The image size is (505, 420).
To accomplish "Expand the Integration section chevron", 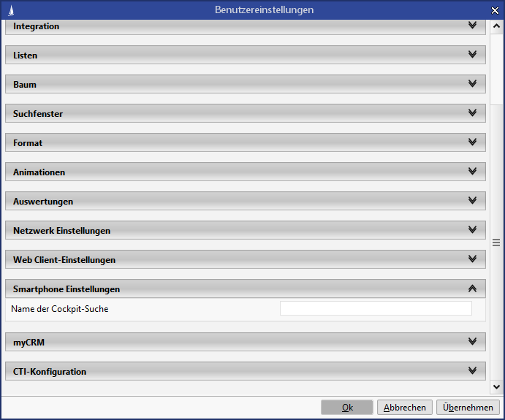I will (x=472, y=26).
